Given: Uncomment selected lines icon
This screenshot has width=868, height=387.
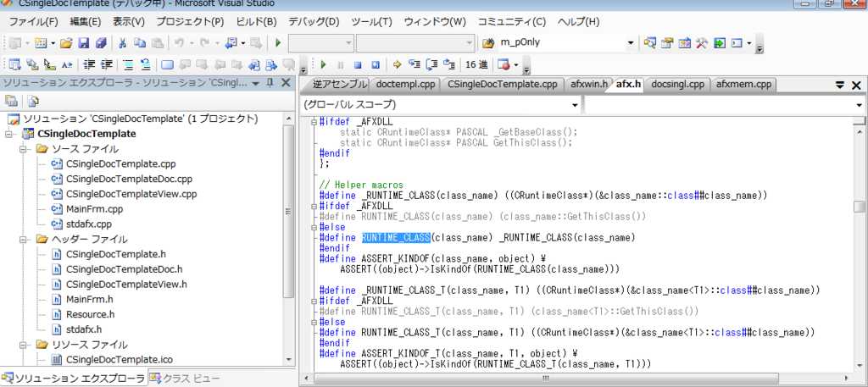Looking at the screenshot, I should click(x=146, y=64).
